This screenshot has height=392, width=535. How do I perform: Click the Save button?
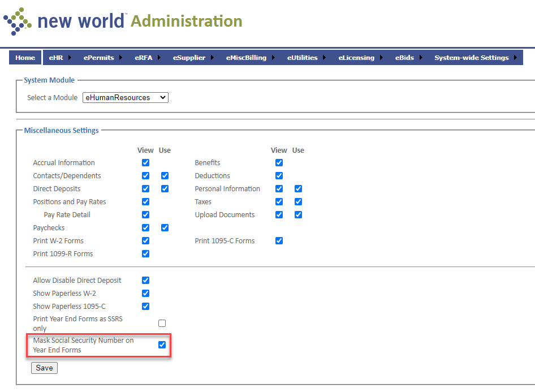pos(44,368)
